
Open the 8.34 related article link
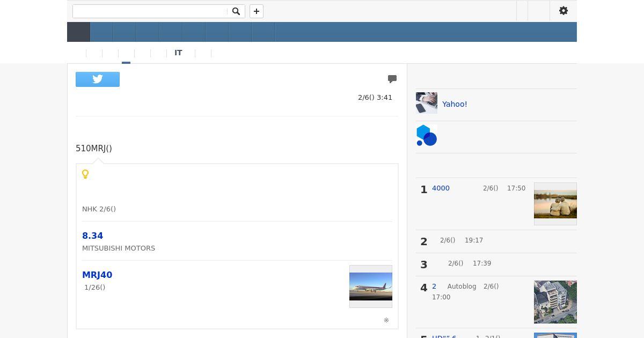point(92,236)
